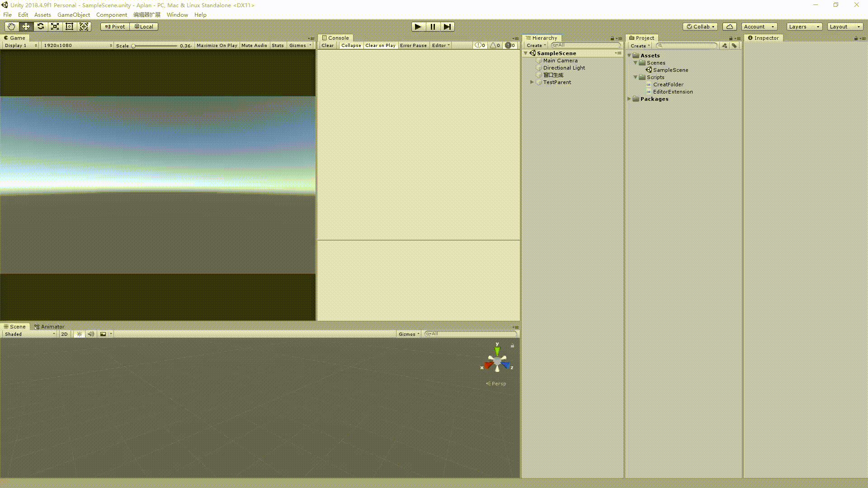The width and height of the screenshot is (868, 488).
Task: Select the Scale tool
Action: pos(55,26)
